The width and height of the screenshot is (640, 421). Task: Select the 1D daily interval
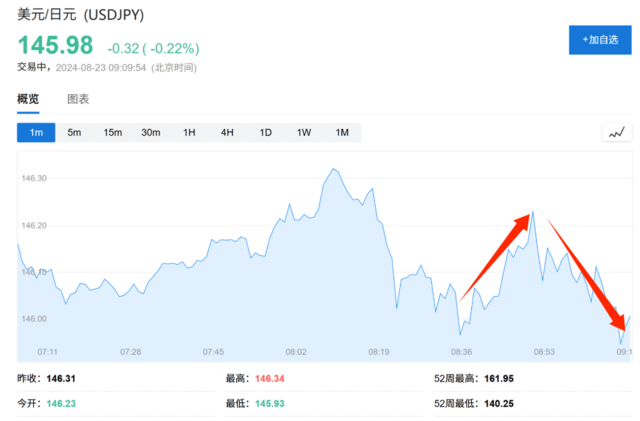(266, 133)
